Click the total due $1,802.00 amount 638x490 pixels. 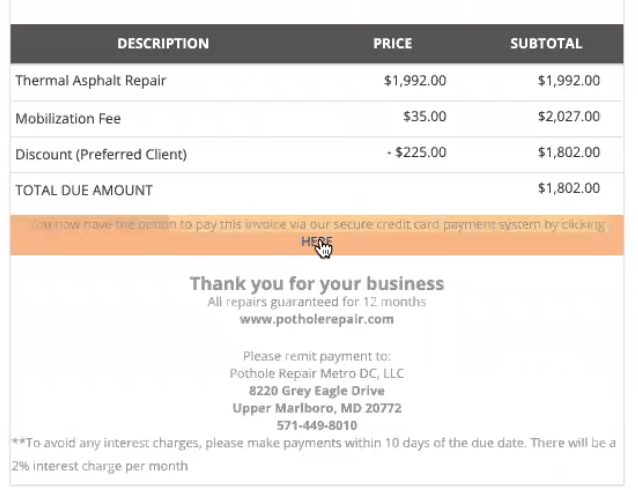coord(569,188)
